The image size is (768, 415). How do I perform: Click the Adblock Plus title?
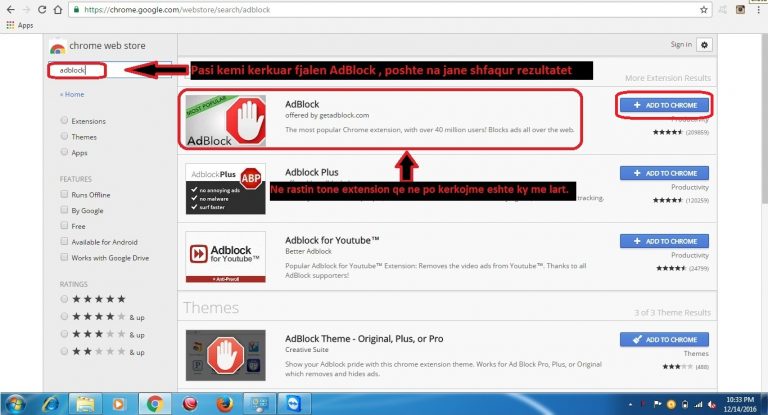[312, 172]
